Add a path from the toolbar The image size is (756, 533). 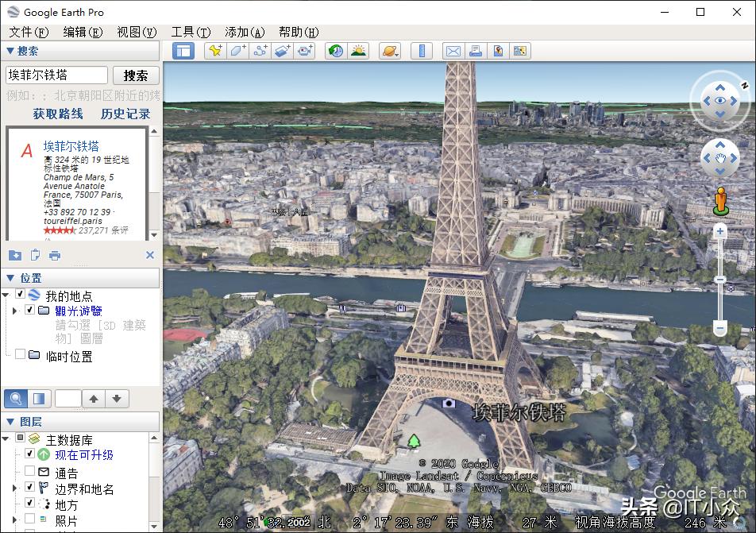260,51
